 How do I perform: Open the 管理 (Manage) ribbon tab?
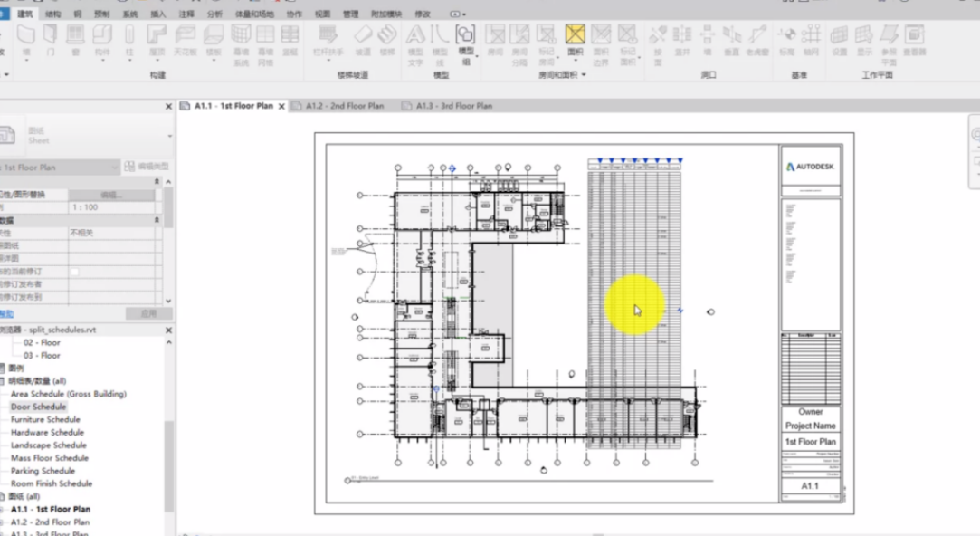click(350, 14)
